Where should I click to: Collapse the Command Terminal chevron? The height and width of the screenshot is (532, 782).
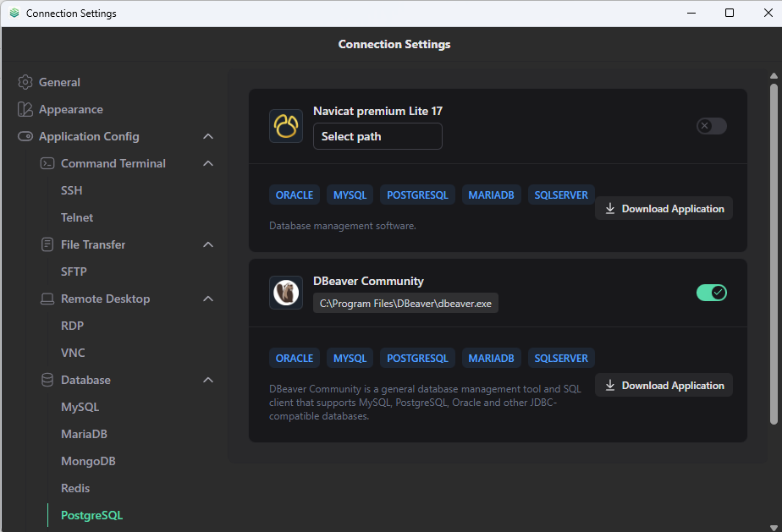[x=208, y=163]
